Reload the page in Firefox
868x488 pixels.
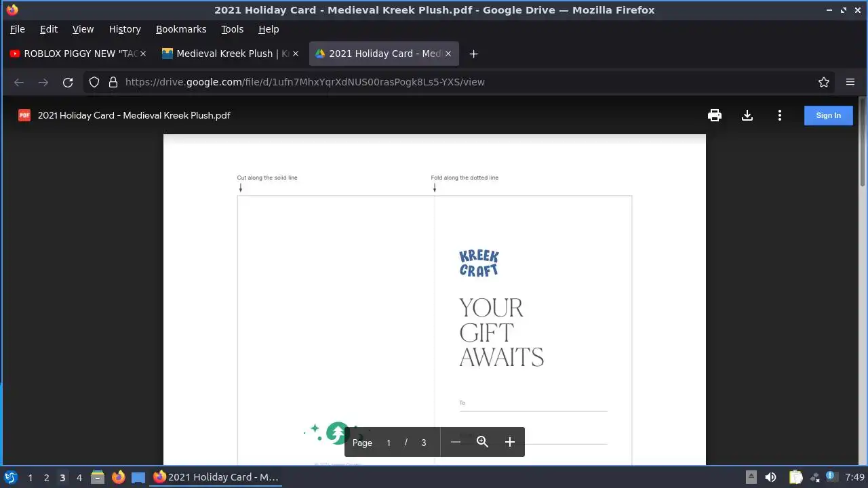pyautogui.click(x=68, y=82)
